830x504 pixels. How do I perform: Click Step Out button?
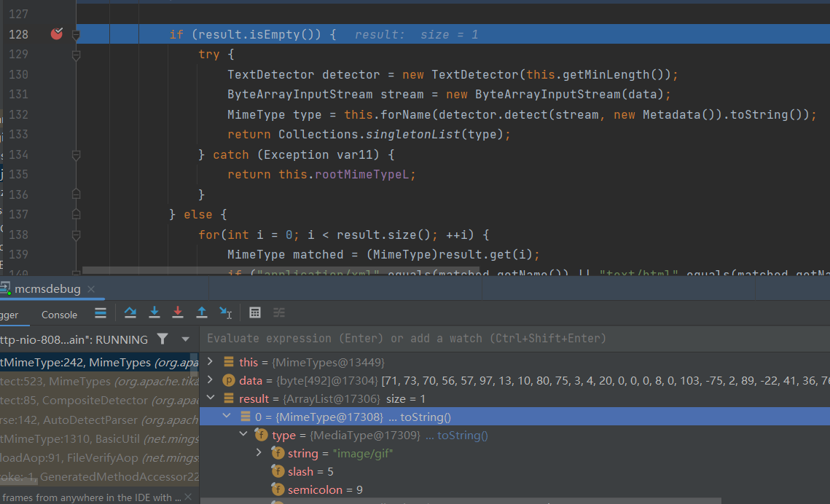202,313
